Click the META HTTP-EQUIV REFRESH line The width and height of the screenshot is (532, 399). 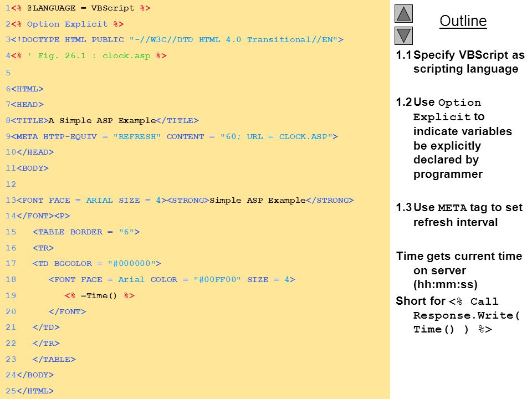click(x=172, y=136)
